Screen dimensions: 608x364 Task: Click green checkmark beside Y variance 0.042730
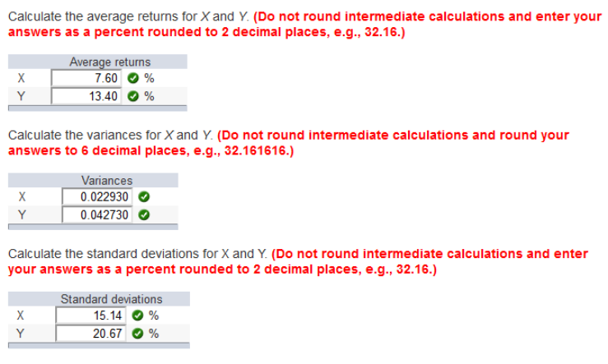coord(144,214)
